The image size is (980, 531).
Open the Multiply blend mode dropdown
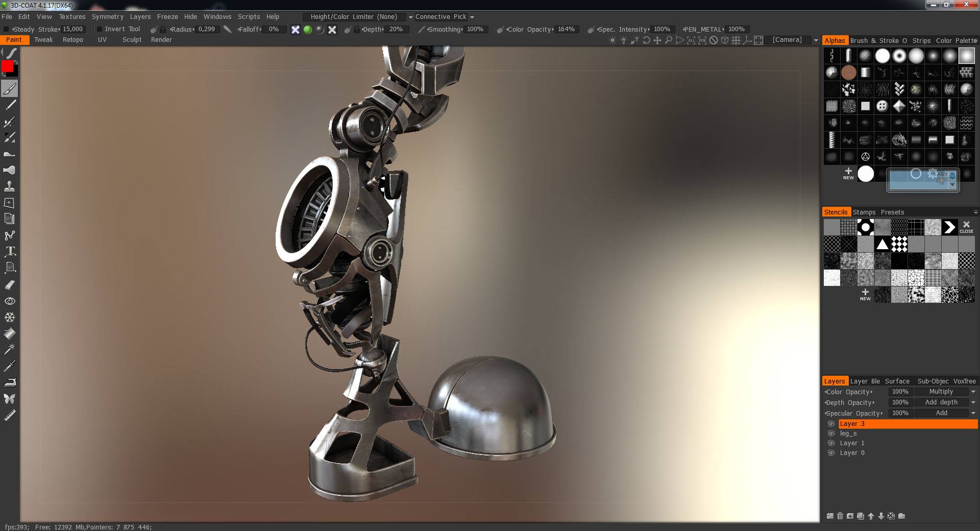(945, 392)
